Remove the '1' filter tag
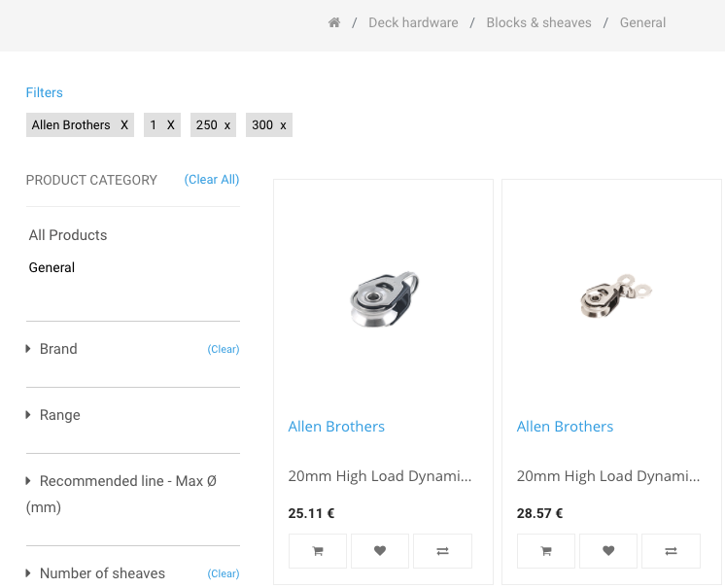The width and height of the screenshot is (725, 588). [171, 125]
